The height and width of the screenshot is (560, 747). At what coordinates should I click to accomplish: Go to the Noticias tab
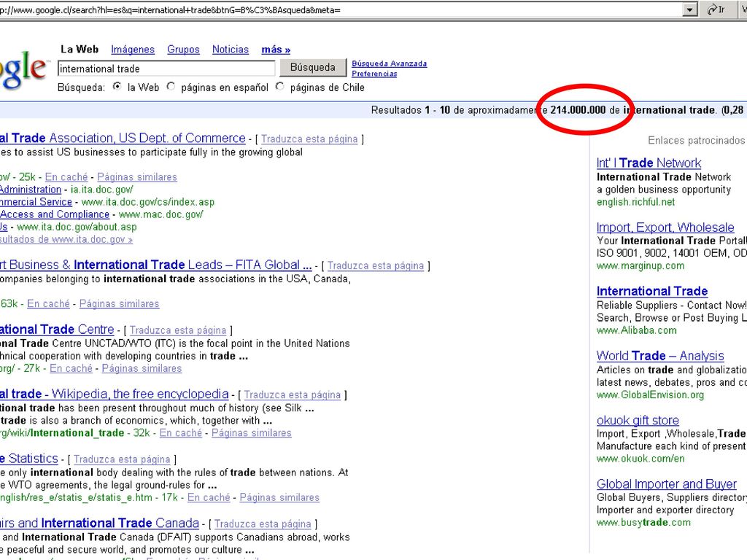231,49
